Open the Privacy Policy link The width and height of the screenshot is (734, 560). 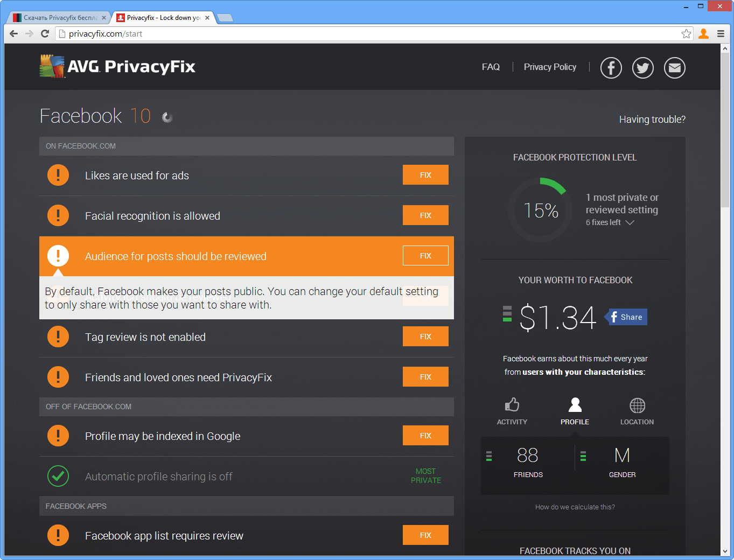pyautogui.click(x=550, y=67)
